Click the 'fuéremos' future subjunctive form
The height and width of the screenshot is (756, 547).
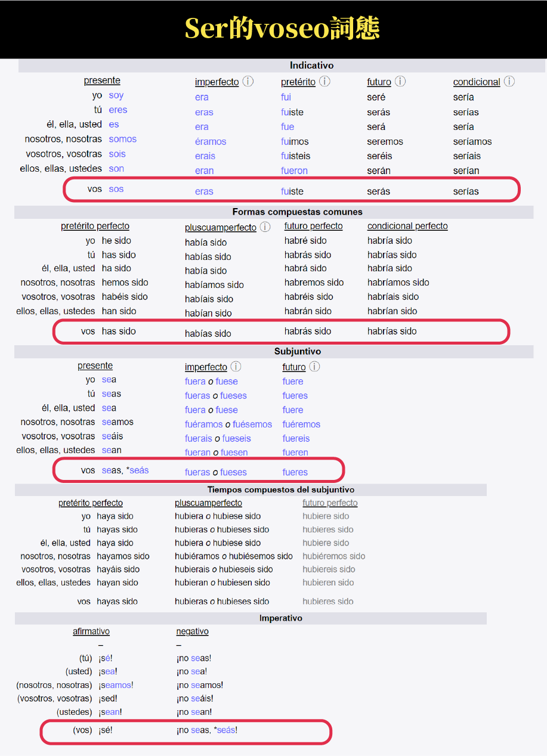click(301, 424)
